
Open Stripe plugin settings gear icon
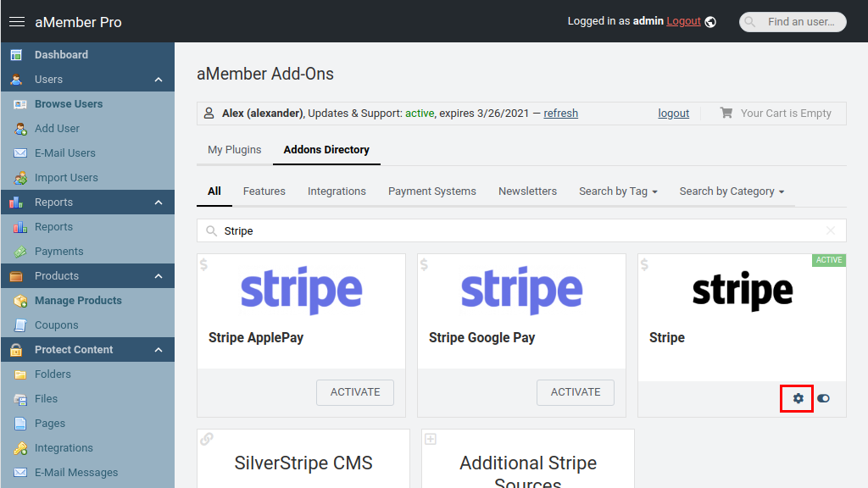coord(798,398)
